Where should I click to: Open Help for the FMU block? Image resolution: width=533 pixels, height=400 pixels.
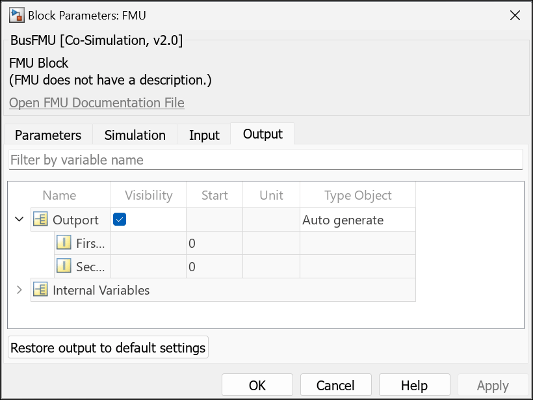coord(414,385)
